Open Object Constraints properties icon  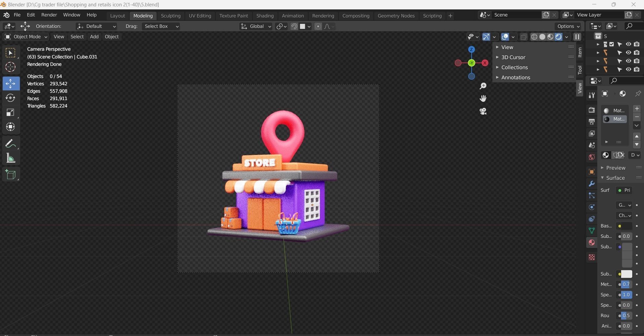592,219
